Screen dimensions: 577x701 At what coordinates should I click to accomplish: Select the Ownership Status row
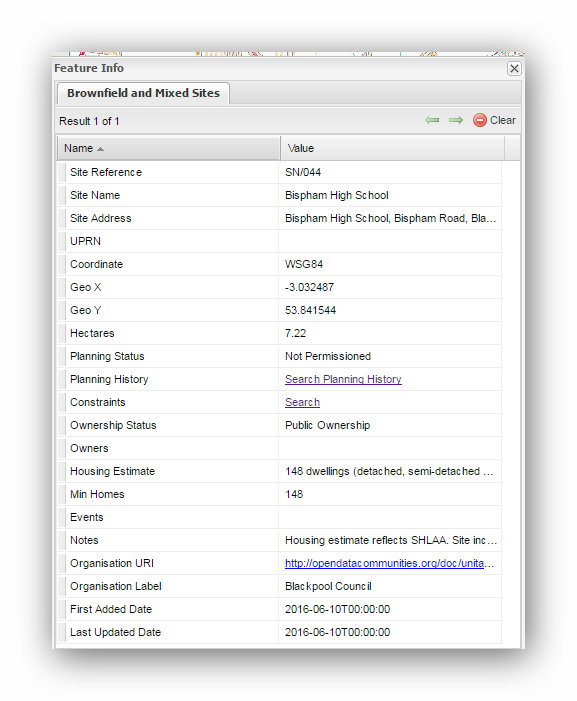[x=279, y=425]
